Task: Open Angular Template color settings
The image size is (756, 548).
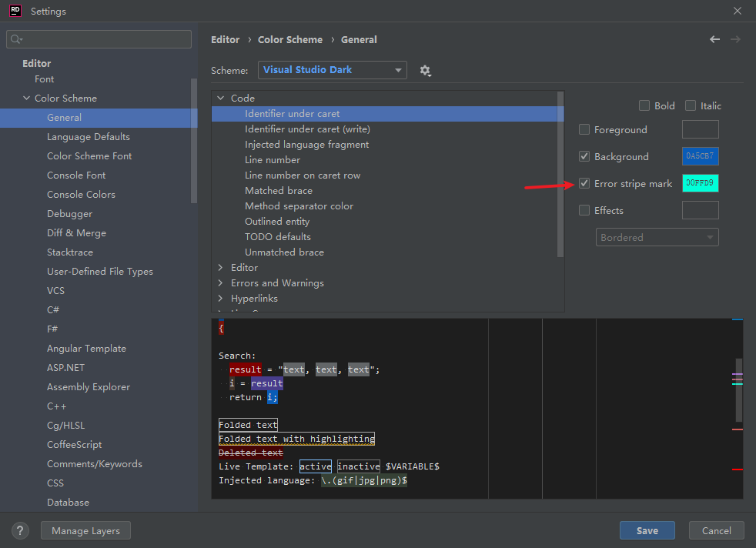Action: pos(86,349)
